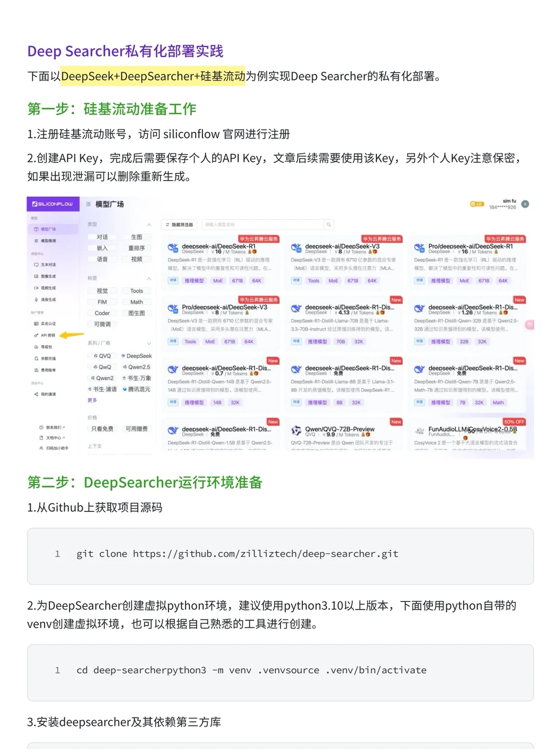
Task: Click text '3.安装deepsearcher及其依赖第三方库'
Action: [x=124, y=722]
